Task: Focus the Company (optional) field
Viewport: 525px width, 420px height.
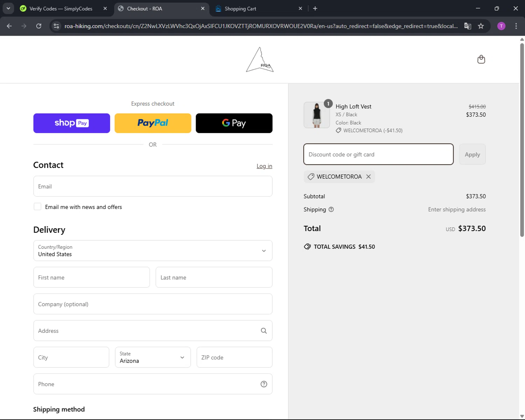Action: pyautogui.click(x=153, y=304)
